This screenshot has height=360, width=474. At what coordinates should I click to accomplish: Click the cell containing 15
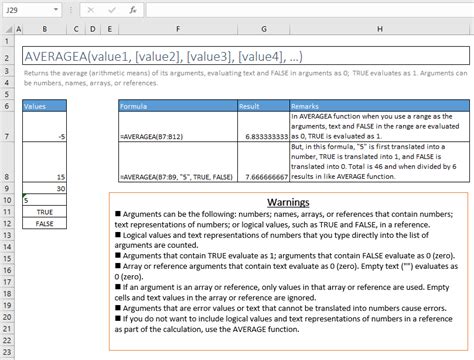[x=44, y=162]
